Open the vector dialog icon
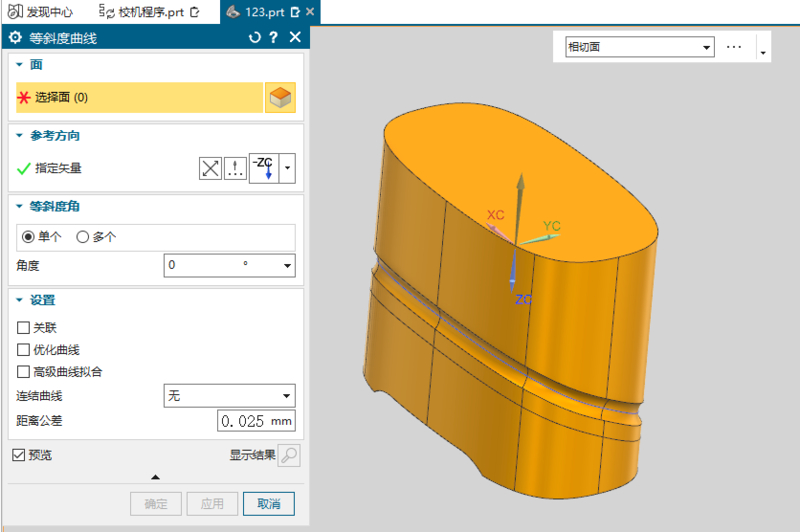Viewport: 800px width, 532px height. point(235,168)
